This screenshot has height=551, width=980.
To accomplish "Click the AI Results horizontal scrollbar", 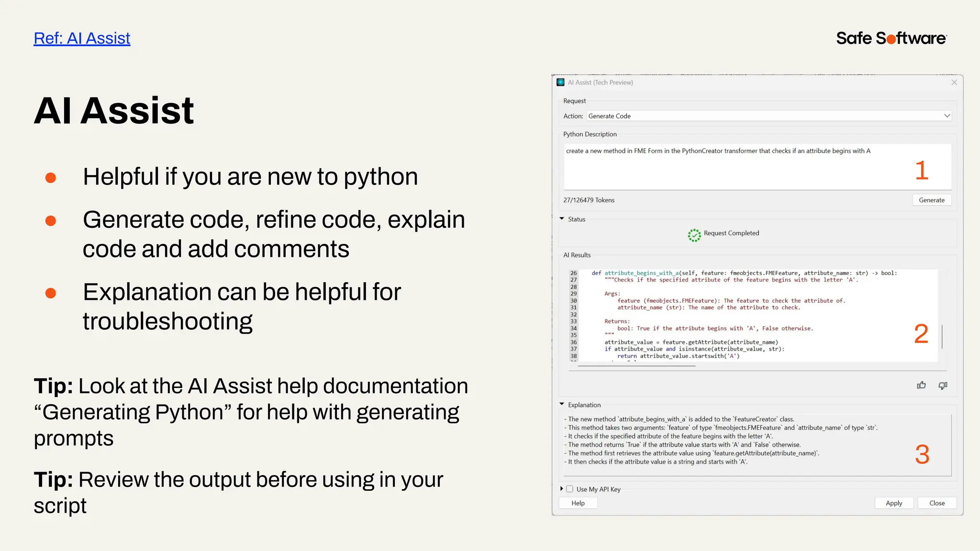I will 636,366.
